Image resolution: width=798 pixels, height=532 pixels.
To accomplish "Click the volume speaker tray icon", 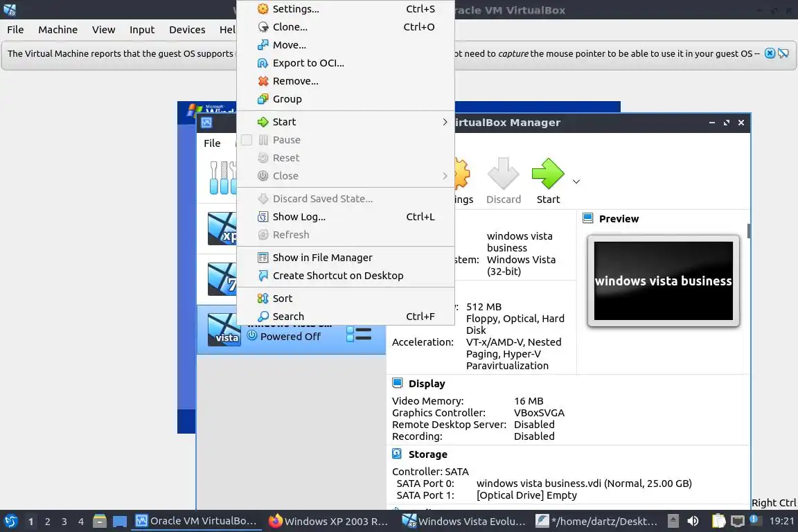I will click(693, 522).
